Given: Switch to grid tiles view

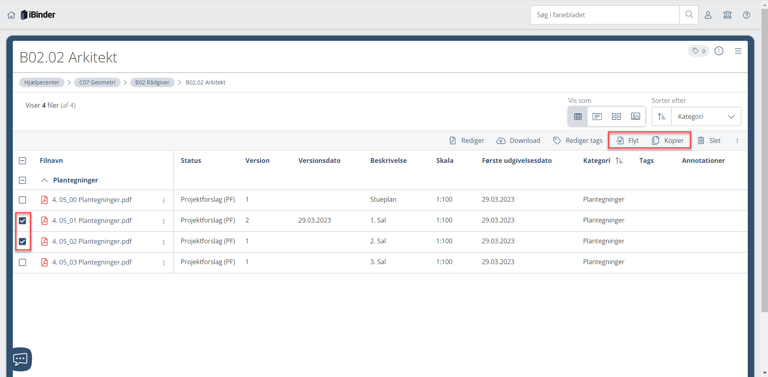Looking at the screenshot, I should (616, 117).
